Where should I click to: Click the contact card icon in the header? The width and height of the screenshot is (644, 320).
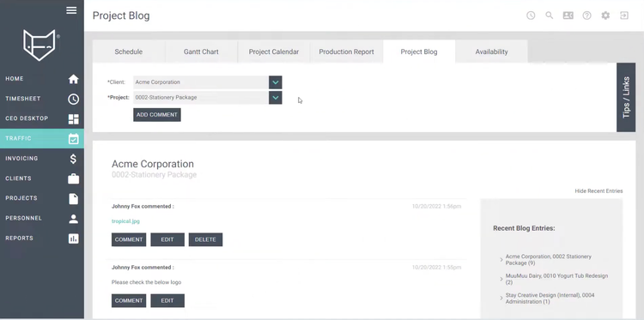click(x=568, y=15)
